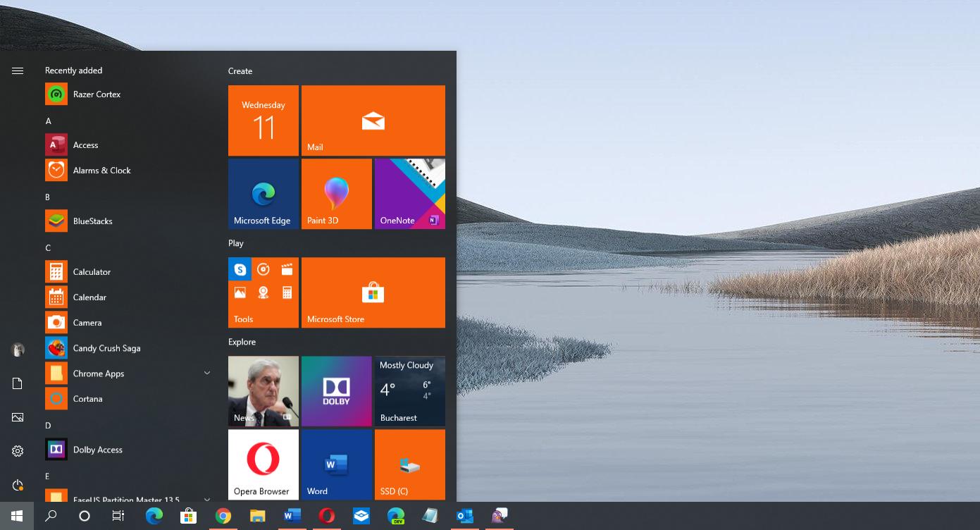Open the SSD (C) tile

pos(410,464)
